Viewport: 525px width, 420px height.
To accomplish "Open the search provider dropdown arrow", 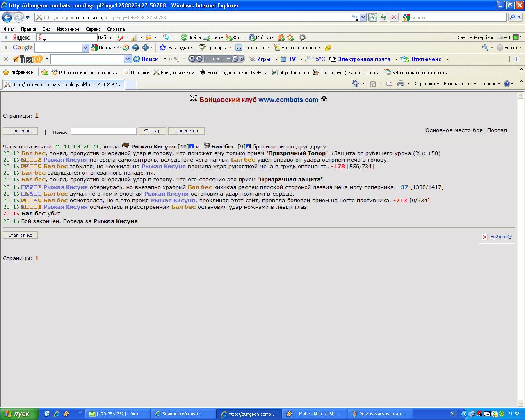I will (520, 17).
